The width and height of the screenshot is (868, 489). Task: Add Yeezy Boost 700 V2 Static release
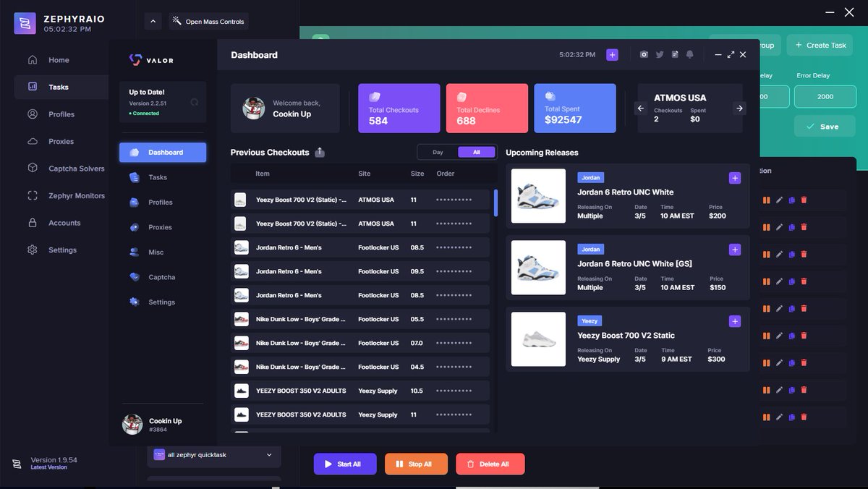735,321
